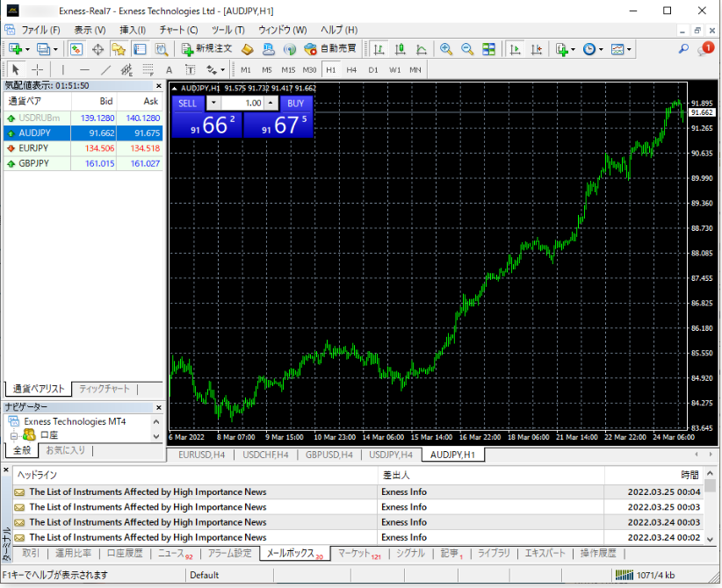This screenshot has width=722, height=588.
Task: Switch to ティックチャート tab
Action: pyautogui.click(x=104, y=390)
